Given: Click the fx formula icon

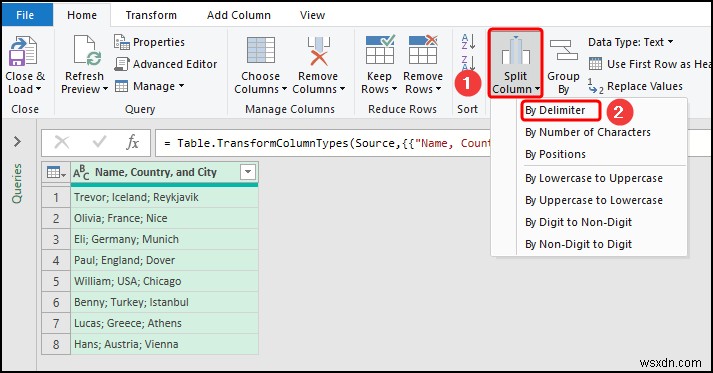Looking at the screenshot, I should pos(132,143).
